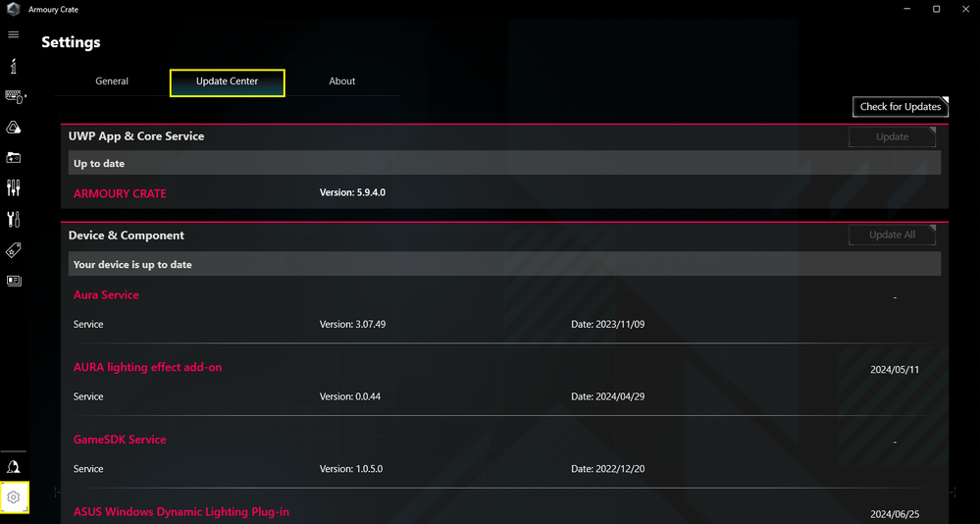Screen dimensions: 980x524
Task: Switch to the General tab
Action: pos(112,81)
